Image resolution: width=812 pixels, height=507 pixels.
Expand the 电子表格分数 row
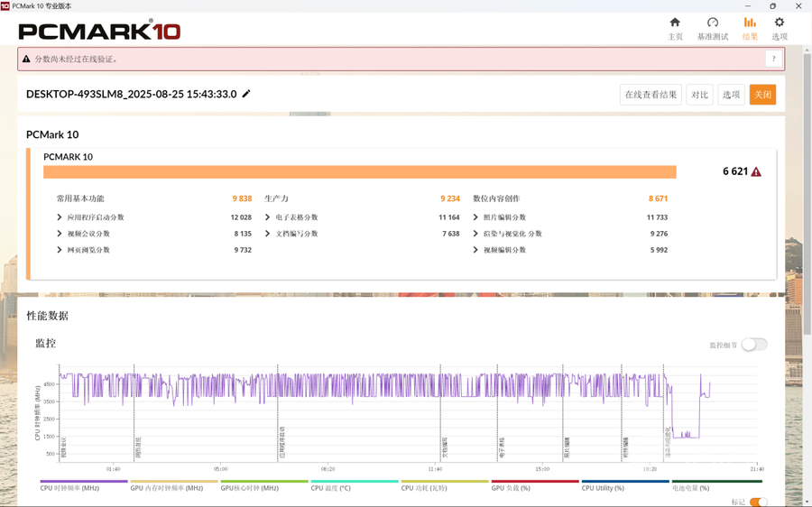click(x=268, y=217)
